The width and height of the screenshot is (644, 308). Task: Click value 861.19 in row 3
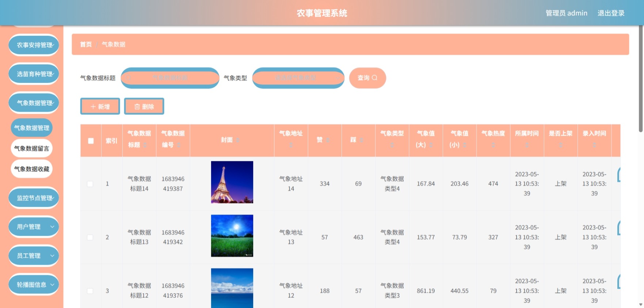tap(426, 291)
